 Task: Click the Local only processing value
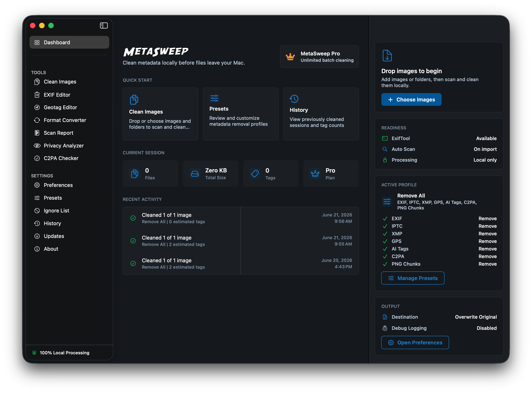click(485, 160)
